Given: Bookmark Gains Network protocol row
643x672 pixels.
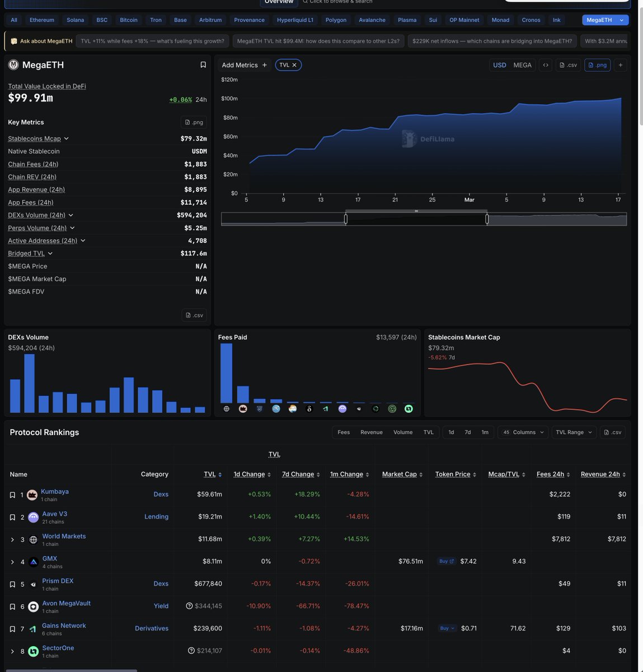Looking at the screenshot, I should (x=12, y=629).
